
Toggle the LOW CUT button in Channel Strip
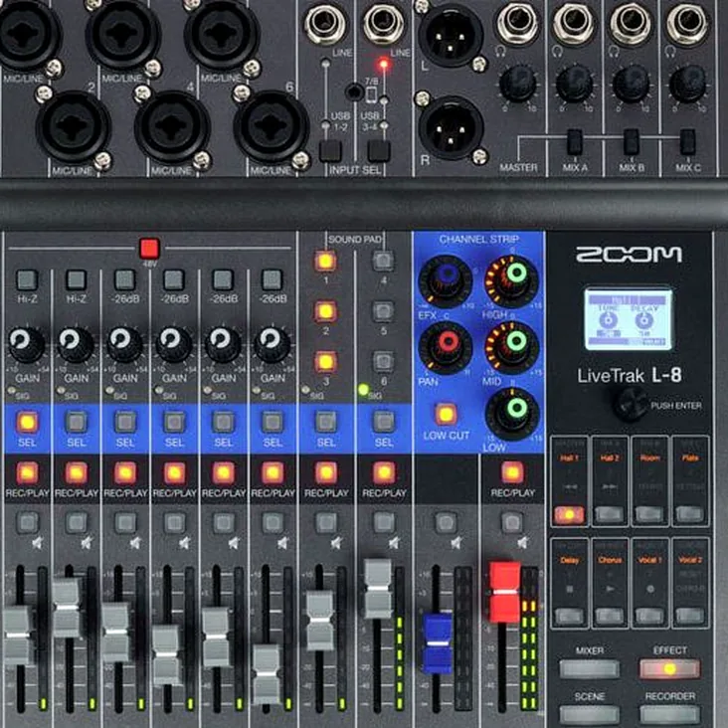click(446, 414)
